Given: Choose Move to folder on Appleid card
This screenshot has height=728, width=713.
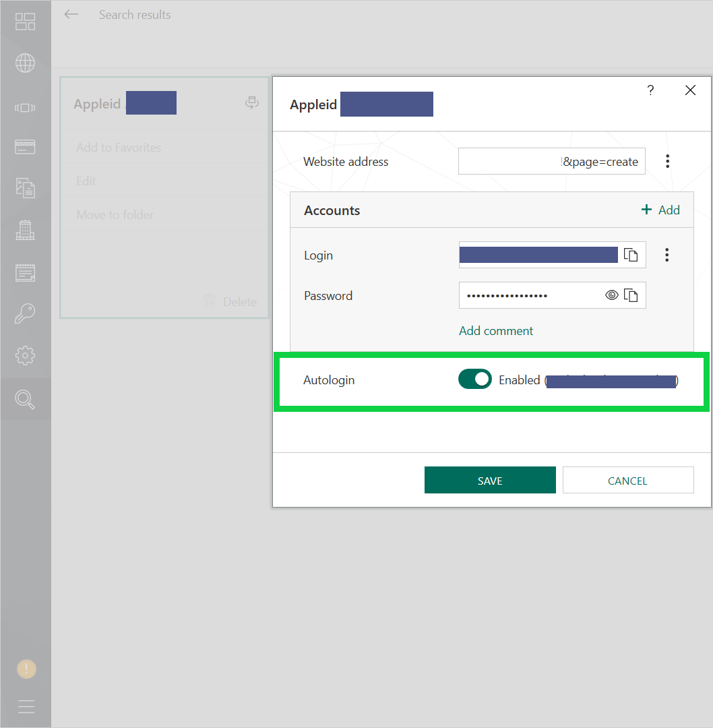Looking at the screenshot, I should pos(115,215).
